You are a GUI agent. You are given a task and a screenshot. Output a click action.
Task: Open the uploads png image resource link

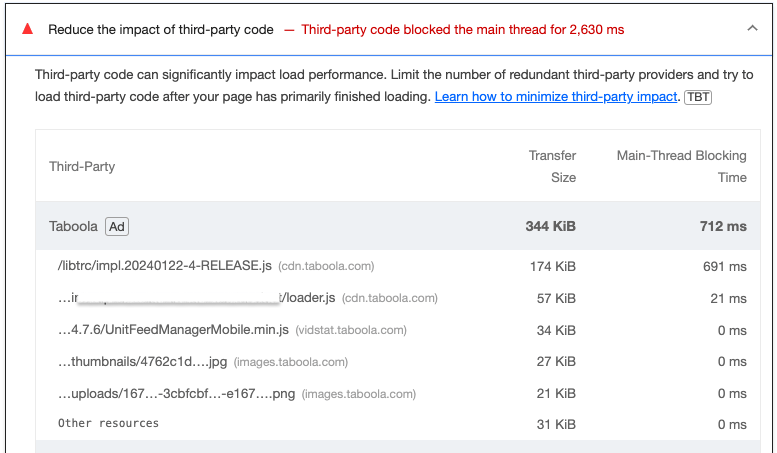(x=176, y=393)
